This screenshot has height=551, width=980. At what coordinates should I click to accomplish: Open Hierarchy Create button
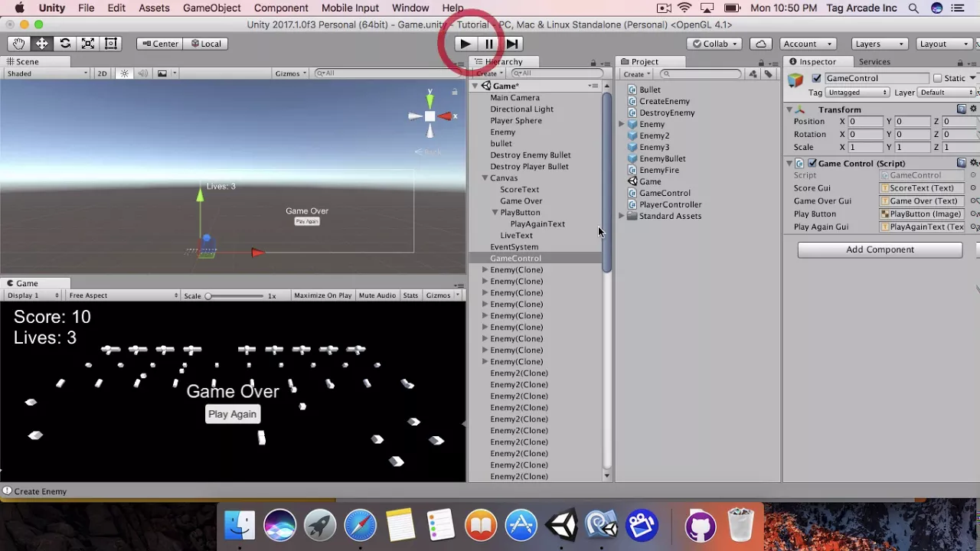point(488,74)
